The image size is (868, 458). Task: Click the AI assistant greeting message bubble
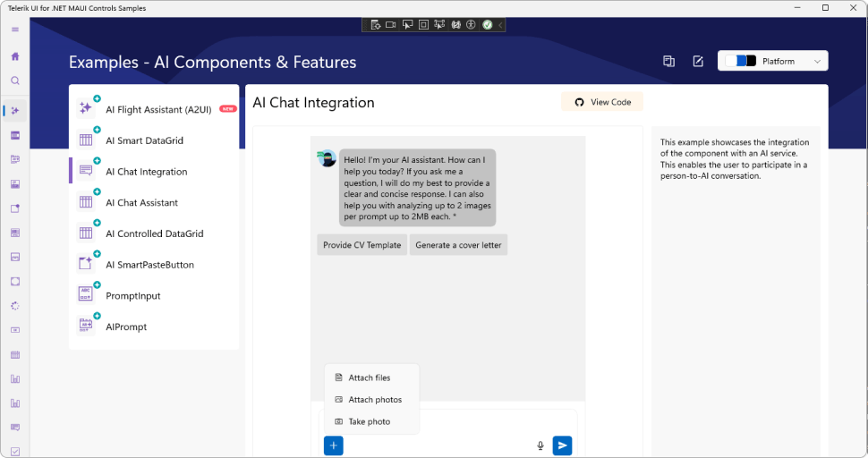click(x=417, y=188)
